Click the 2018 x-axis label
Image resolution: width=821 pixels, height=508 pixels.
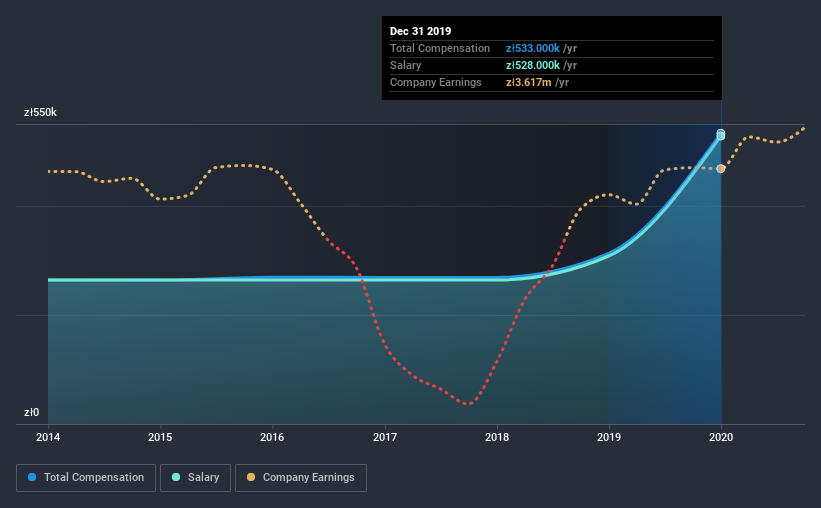point(497,437)
